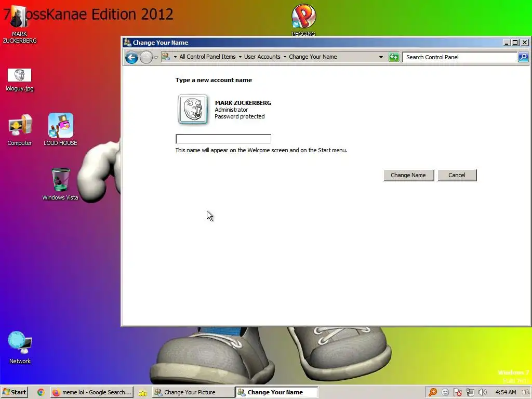The height and width of the screenshot is (399, 532).
Task: Click the orange magnifier tray icon
Action: click(x=433, y=393)
